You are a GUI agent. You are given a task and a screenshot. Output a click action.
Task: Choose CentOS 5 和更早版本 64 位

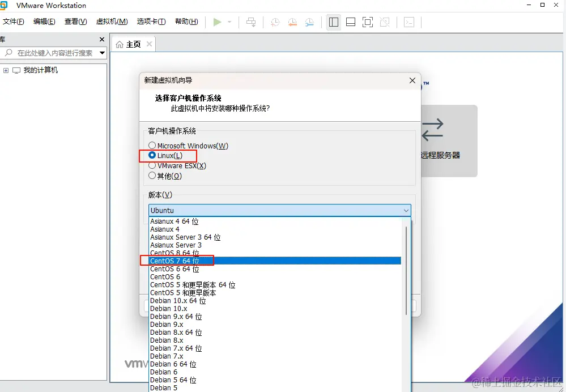tap(275, 285)
